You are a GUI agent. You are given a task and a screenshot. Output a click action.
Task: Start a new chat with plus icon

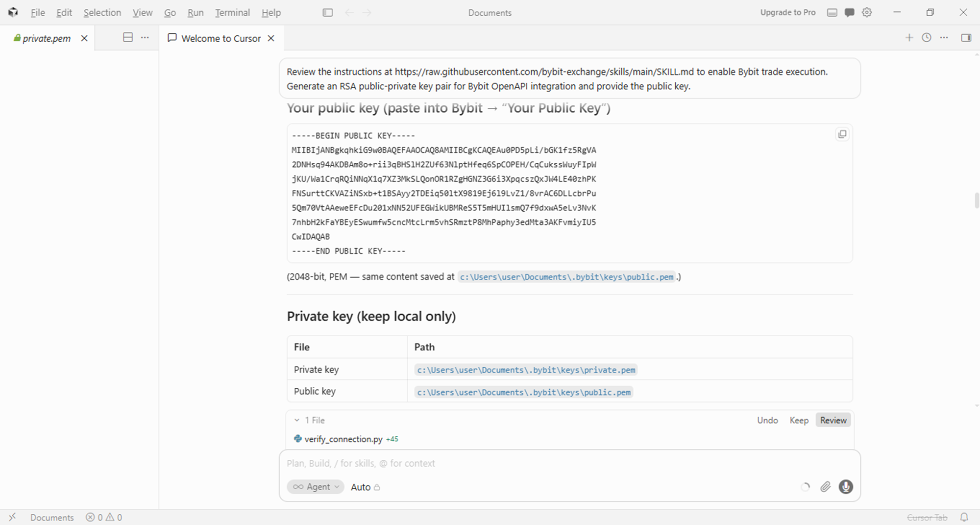pyautogui.click(x=909, y=38)
